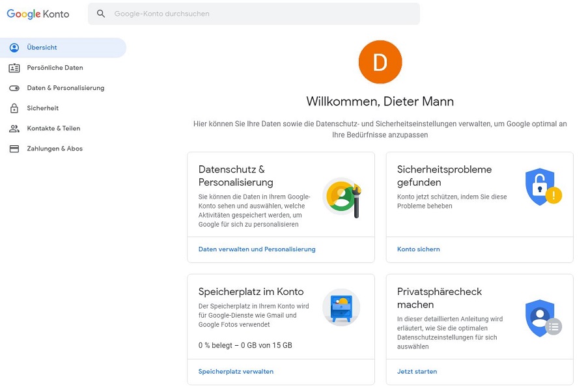Click the Privatsphärecheck machen heading
Viewport: 586px width, 392px height.
coord(439,298)
